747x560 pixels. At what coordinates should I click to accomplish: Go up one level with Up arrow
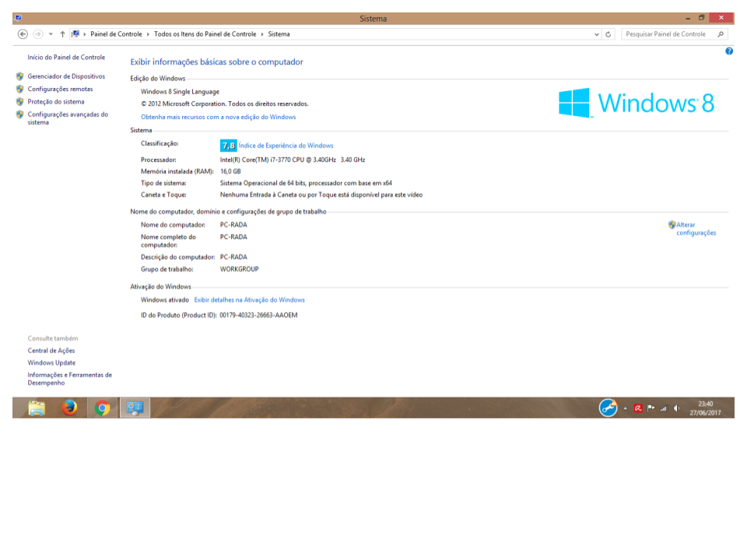[x=62, y=34]
